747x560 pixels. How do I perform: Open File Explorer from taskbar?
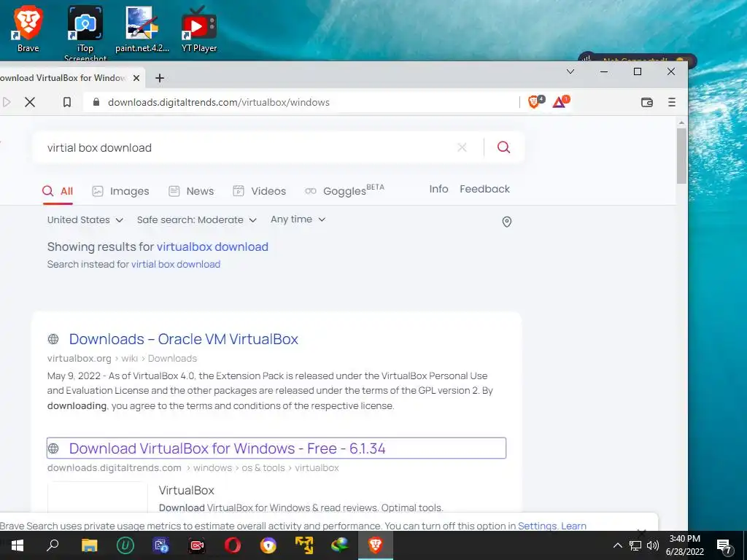point(89,545)
